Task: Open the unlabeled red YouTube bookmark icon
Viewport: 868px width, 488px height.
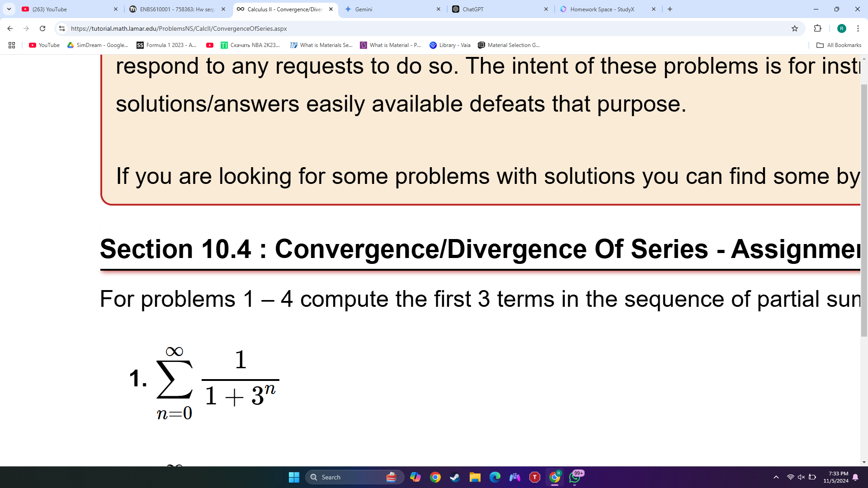Action: (x=210, y=45)
